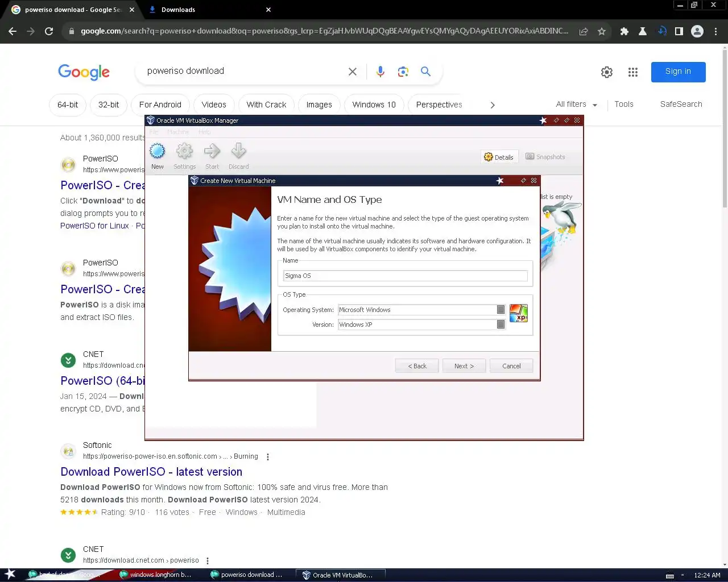Open the Version dropdown showing Windows XP
Screen dimensions: 728x582
click(x=421, y=325)
